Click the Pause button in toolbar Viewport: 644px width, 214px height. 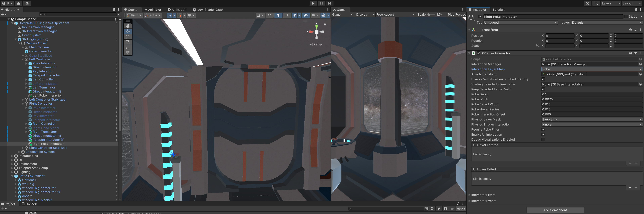click(x=321, y=3)
